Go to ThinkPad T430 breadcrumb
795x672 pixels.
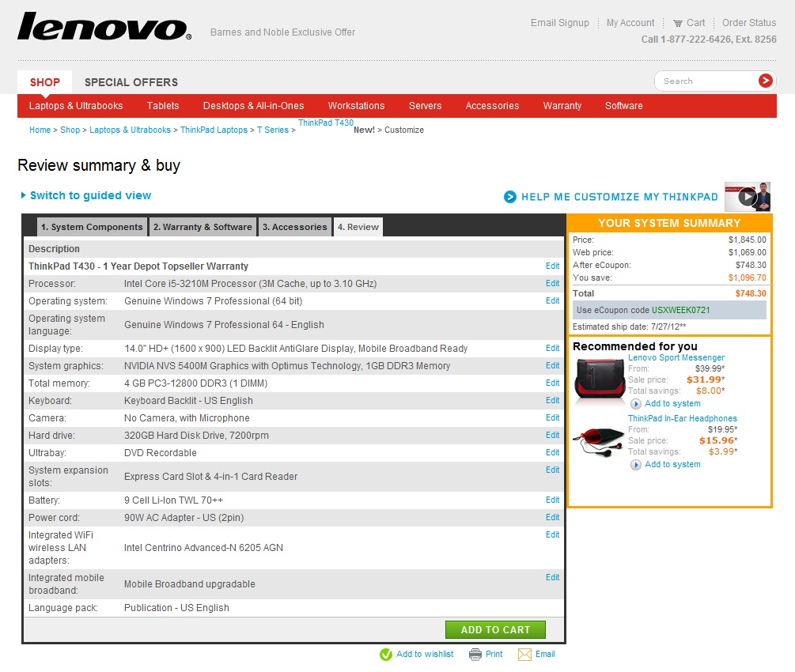[x=325, y=123]
